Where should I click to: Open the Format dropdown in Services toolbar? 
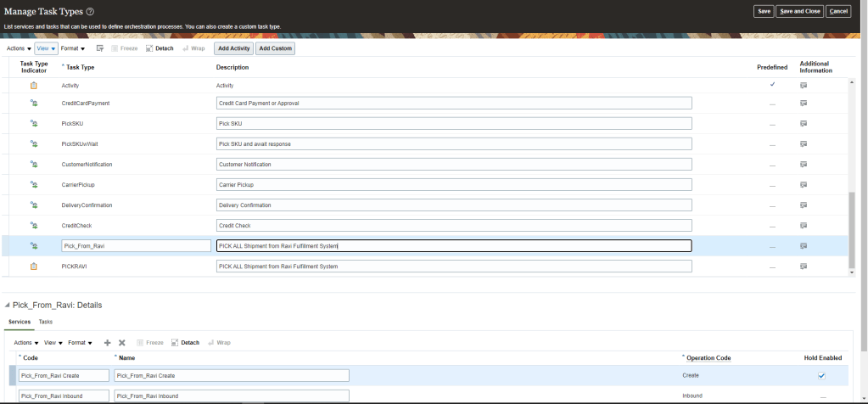pyautogui.click(x=80, y=343)
